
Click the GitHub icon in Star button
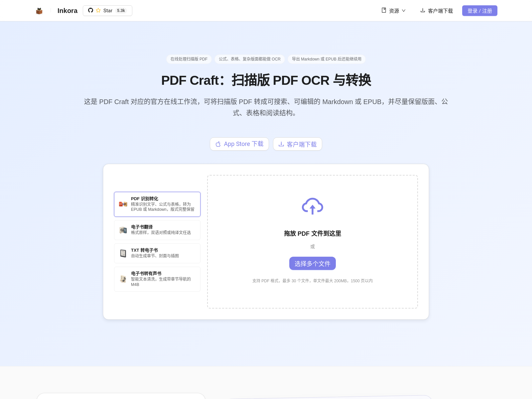(90, 10)
